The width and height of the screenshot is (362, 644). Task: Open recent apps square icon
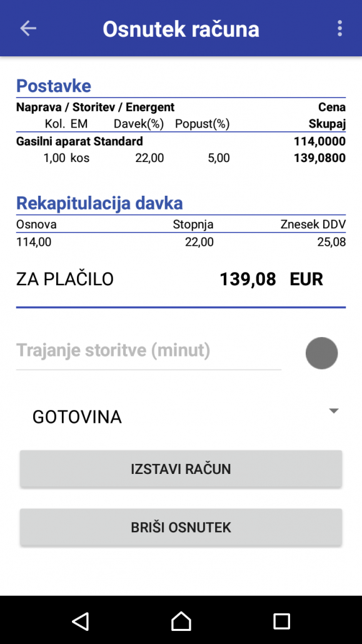point(281,621)
